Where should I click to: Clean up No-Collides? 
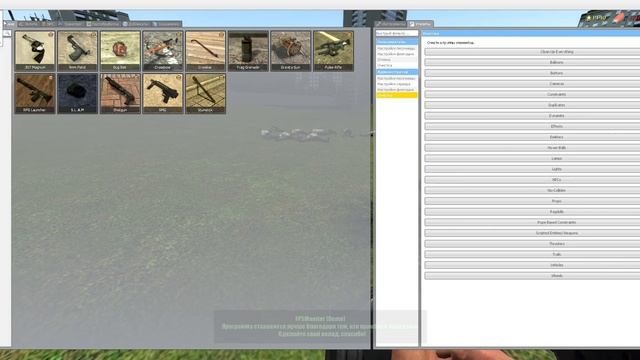pos(532,190)
